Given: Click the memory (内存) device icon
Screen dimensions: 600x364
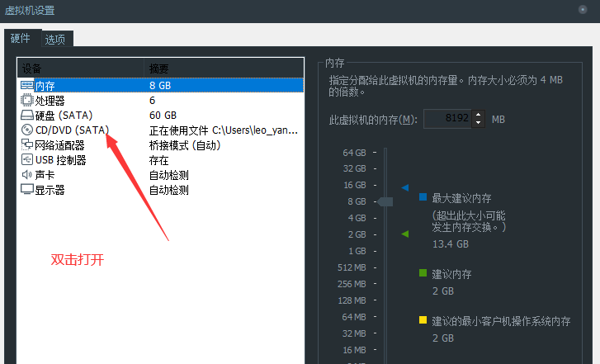Looking at the screenshot, I should [x=27, y=85].
